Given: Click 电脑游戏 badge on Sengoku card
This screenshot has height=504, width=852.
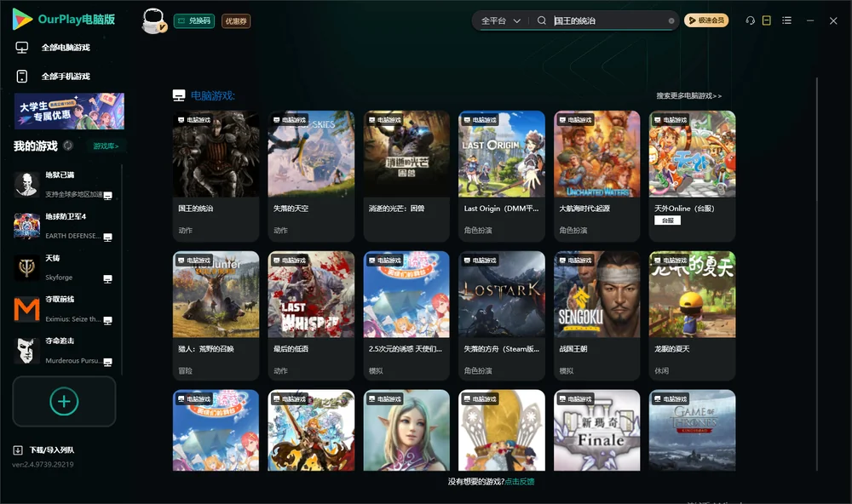Looking at the screenshot, I should point(575,261).
